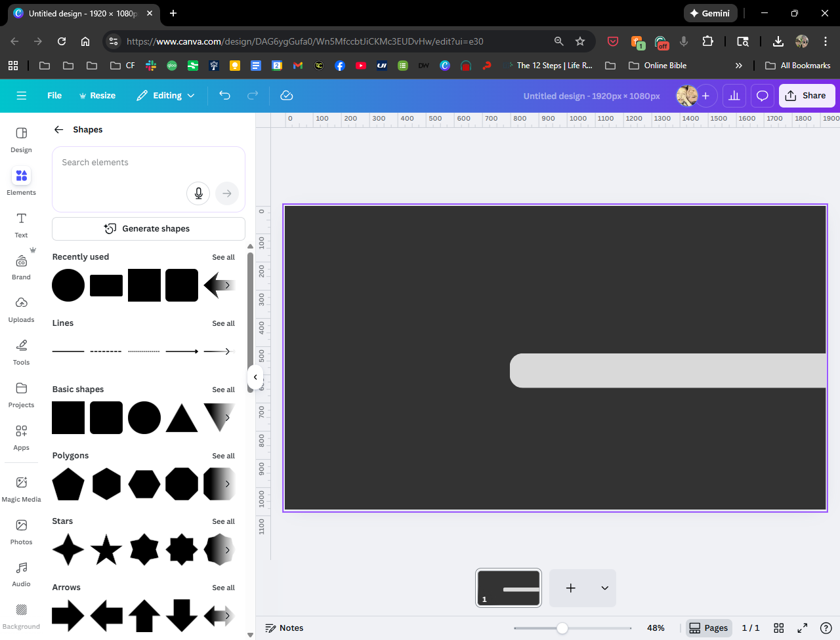Screen dimensions: 840x640
Task: Open the Magic Media tool
Action: 22,489
